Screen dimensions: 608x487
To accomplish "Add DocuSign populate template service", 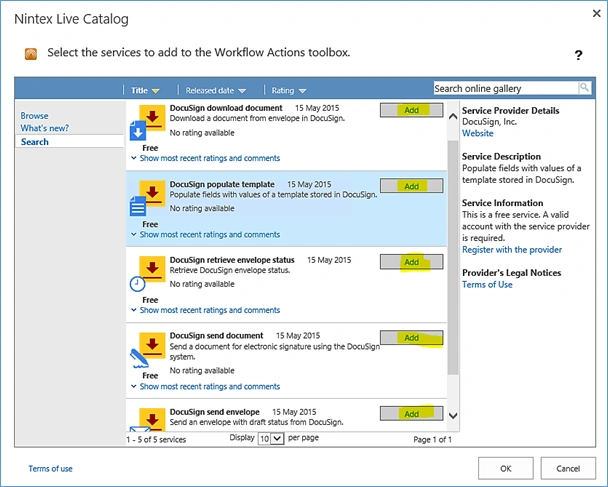I will tap(411, 186).
